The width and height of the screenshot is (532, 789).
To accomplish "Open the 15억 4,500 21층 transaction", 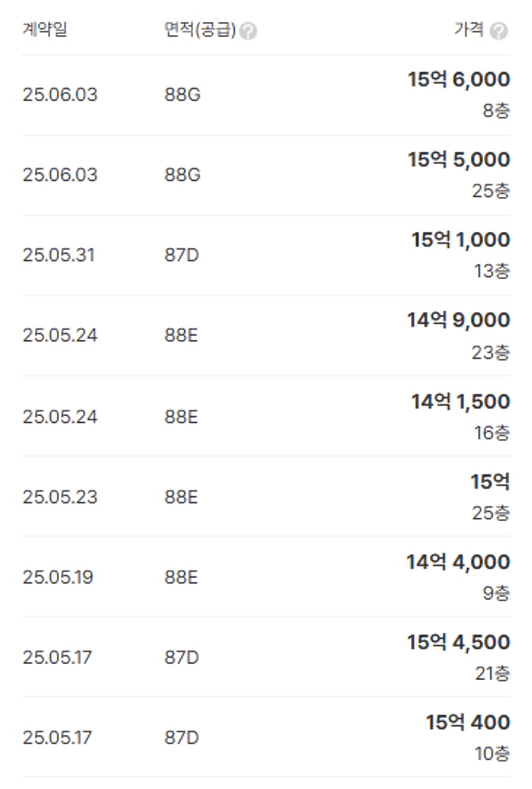I will [x=266, y=657].
